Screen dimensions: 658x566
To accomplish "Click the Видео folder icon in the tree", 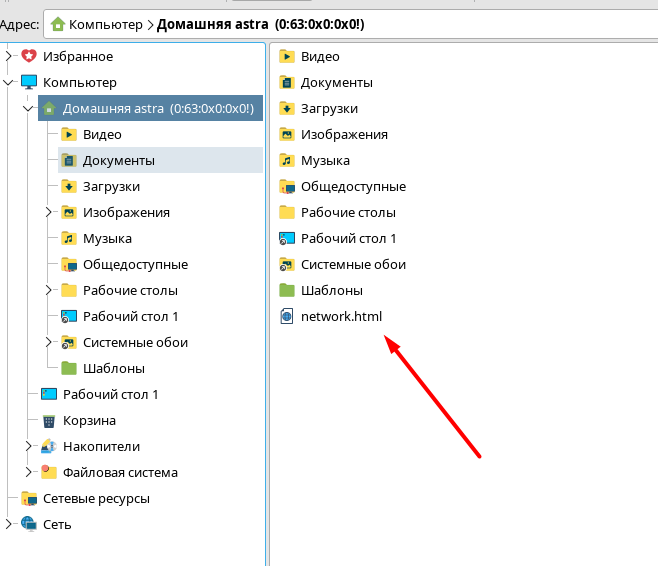I will pos(69,134).
